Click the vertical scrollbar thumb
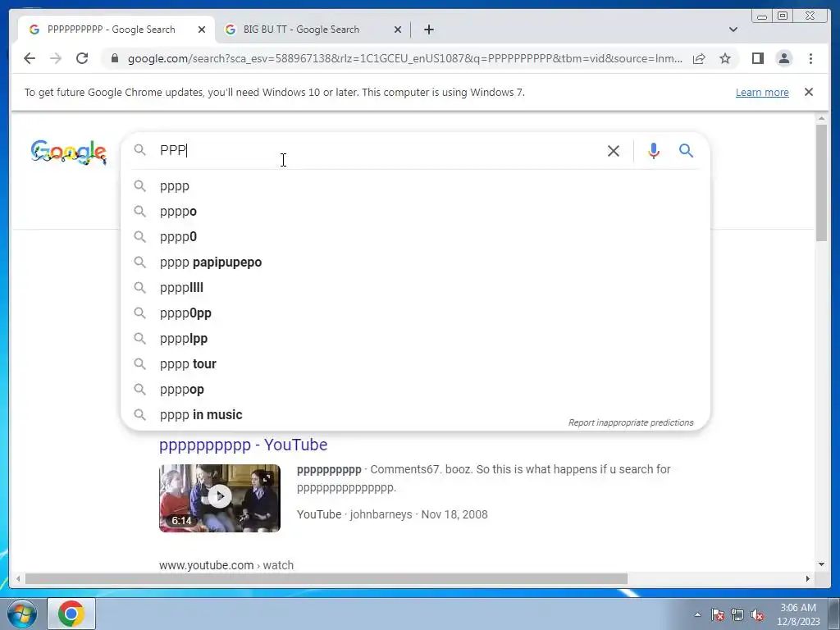 click(821, 183)
